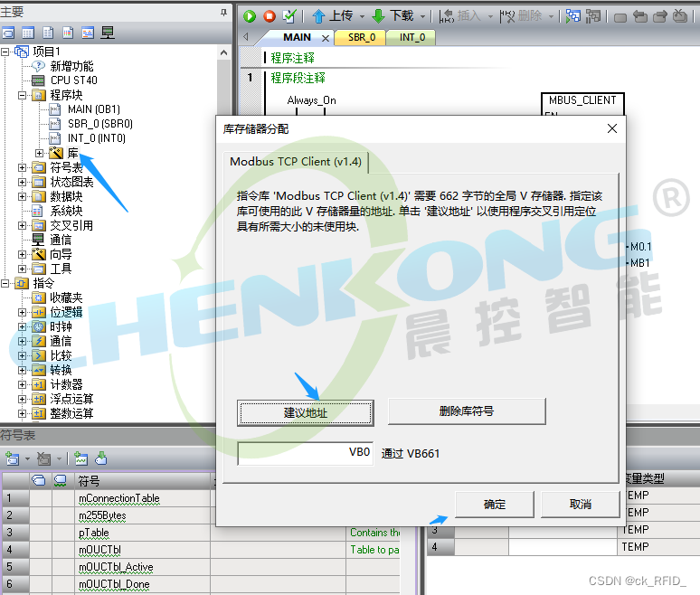Screen dimensions: 700x595
Task: Select 计数器 instruction folder
Action: pyautogui.click(x=66, y=384)
